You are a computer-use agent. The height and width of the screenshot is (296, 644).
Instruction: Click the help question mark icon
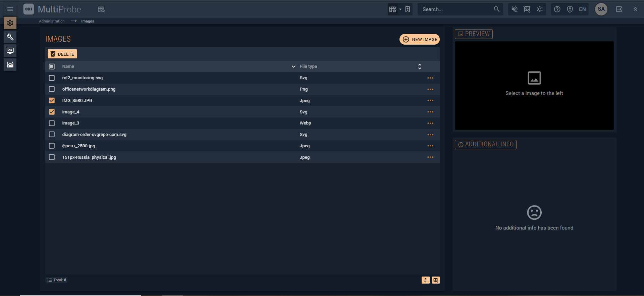557,9
